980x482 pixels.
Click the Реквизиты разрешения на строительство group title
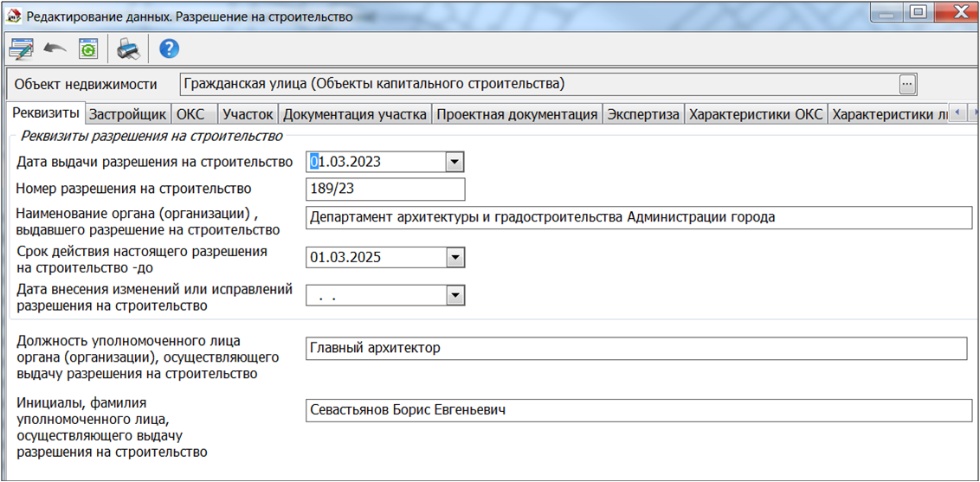(x=152, y=136)
